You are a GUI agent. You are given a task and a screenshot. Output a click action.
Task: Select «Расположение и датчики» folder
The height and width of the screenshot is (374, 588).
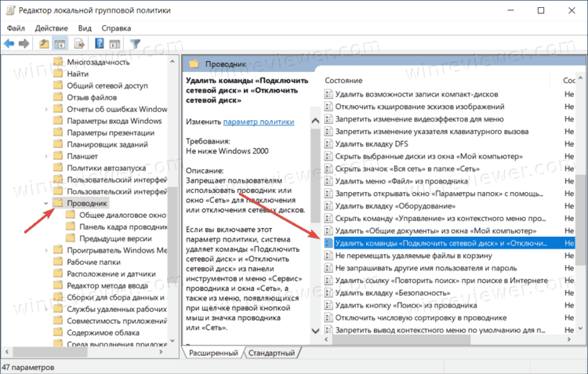(x=111, y=274)
